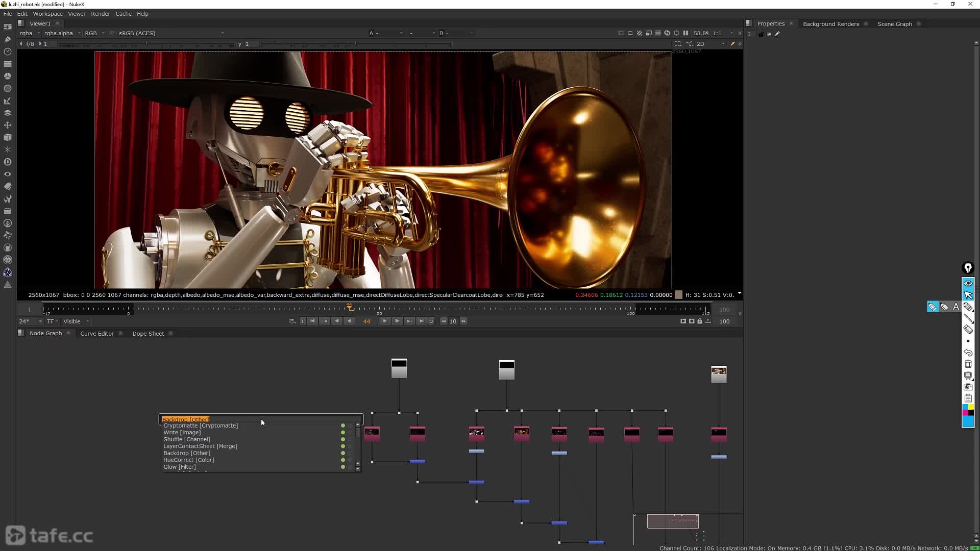Open the RGB display dropdown
The width and height of the screenshot is (980, 551).
pyautogui.click(x=94, y=33)
